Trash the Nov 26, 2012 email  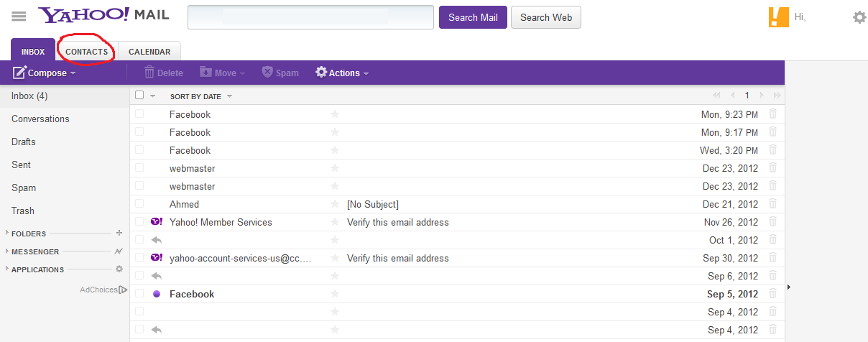[772, 221]
